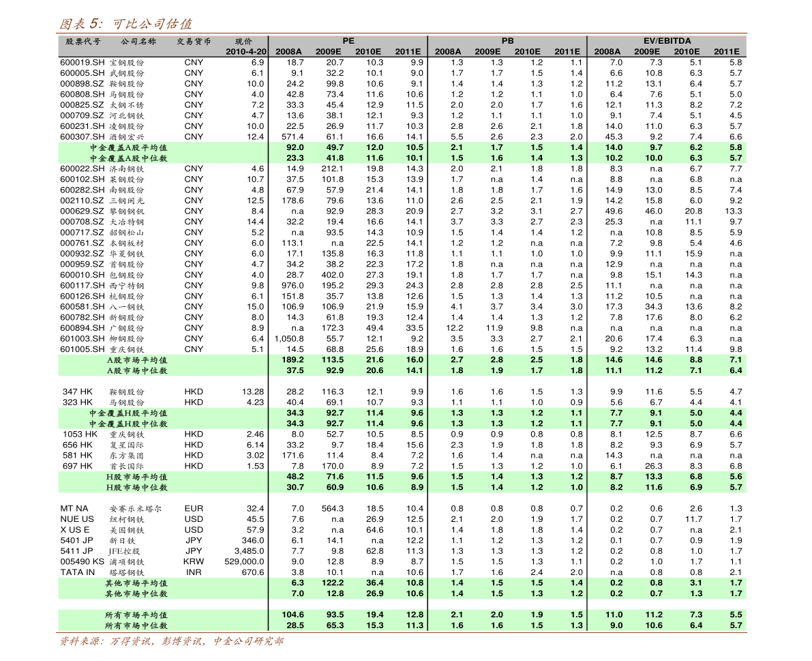This screenshot has height=661, width=812.
Task: Select stock code 600126.SH
Action: [82, 296]
